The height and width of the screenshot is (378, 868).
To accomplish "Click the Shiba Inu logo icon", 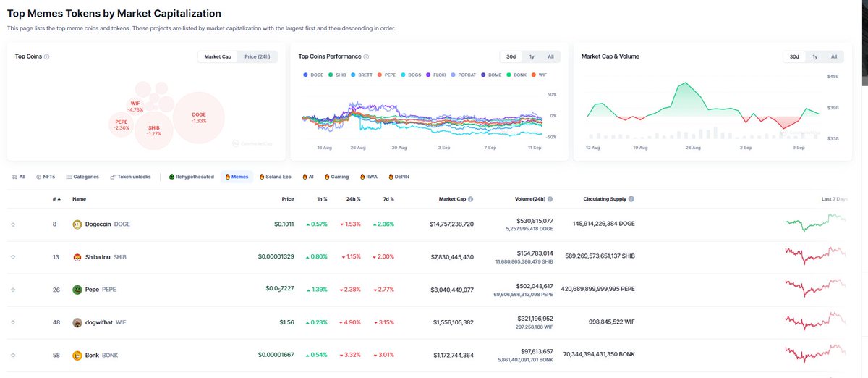I will click(x=78, y=257).
